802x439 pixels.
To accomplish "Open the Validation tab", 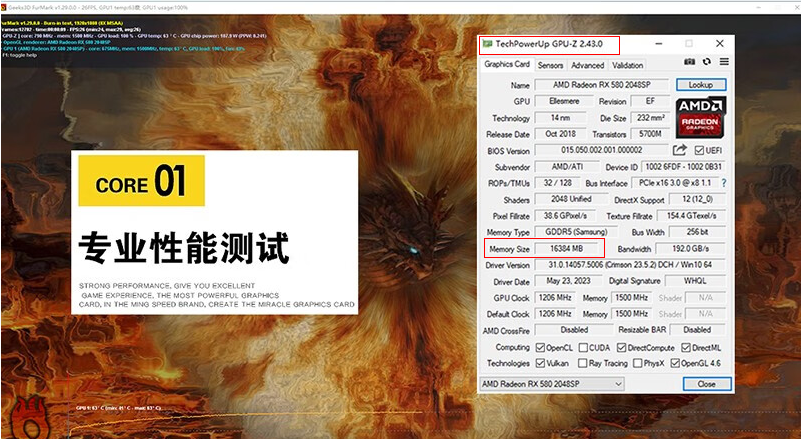I will pyautogui.click(x=627, y=65).
